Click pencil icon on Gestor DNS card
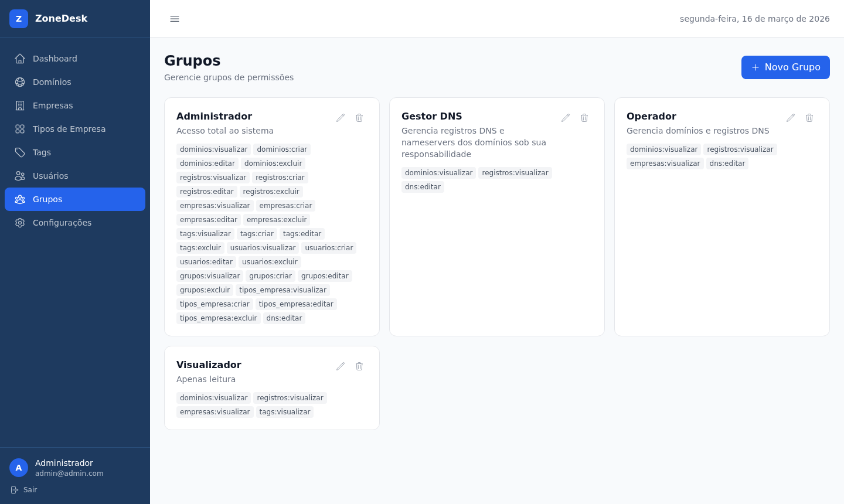844x504 pixels. (566, 118)
